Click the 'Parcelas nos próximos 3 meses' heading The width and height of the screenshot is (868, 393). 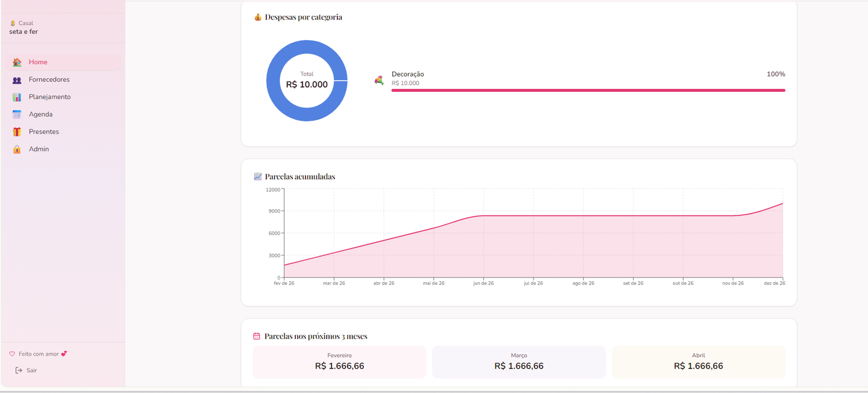click(x=316, y=336)
